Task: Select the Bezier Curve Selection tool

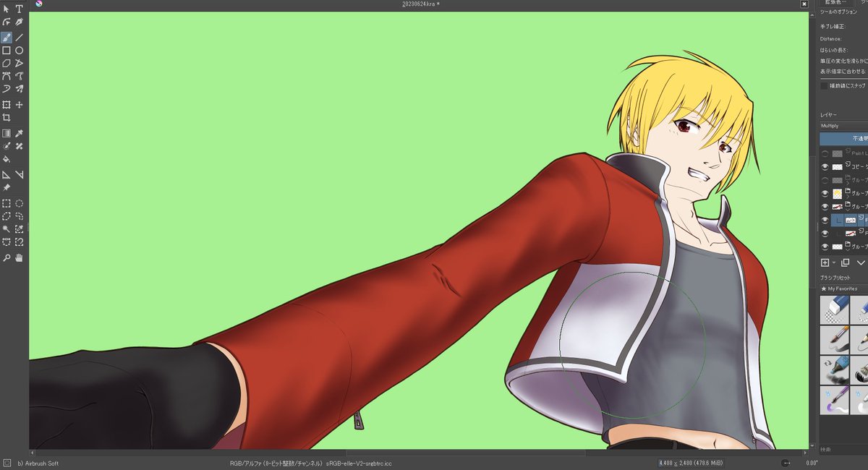Action: pyautogui.click(x=7, y=242)
